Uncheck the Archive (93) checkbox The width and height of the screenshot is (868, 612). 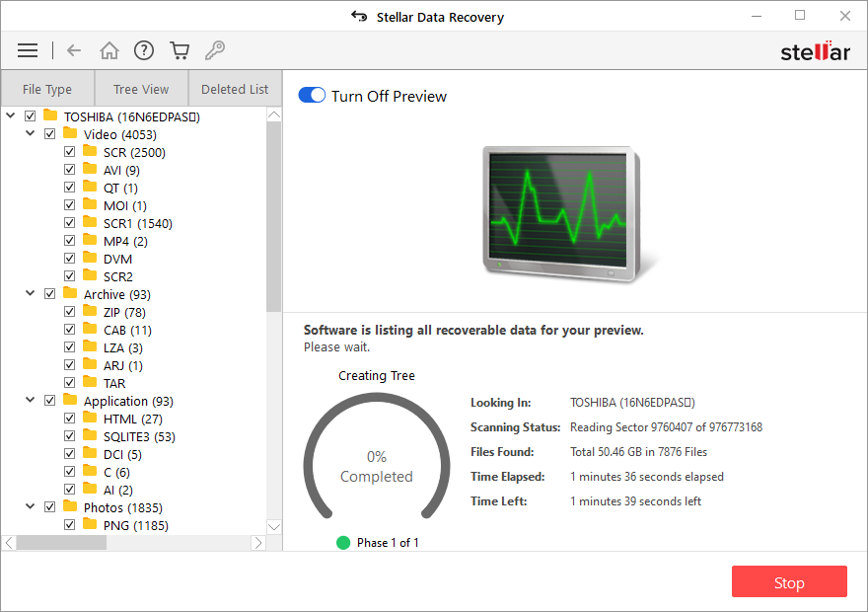pyautogui.click(x=49, y=294)
